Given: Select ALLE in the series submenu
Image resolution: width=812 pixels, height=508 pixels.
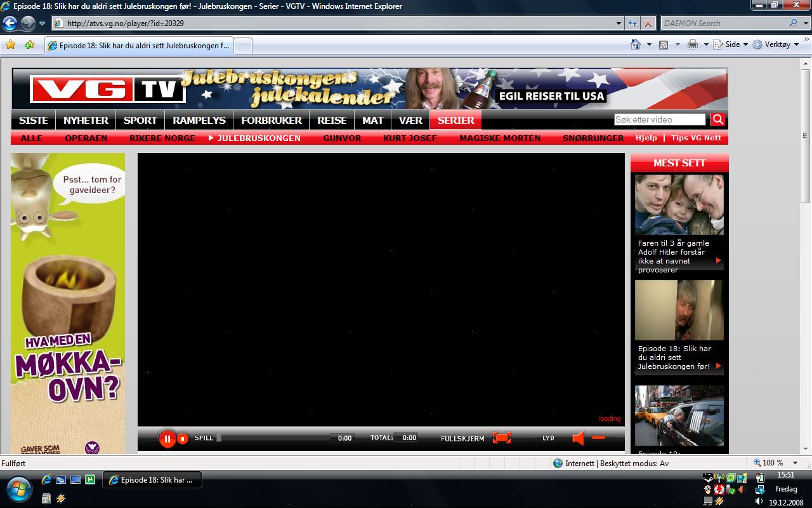Looking at the screenshot, I should point(32,138).
